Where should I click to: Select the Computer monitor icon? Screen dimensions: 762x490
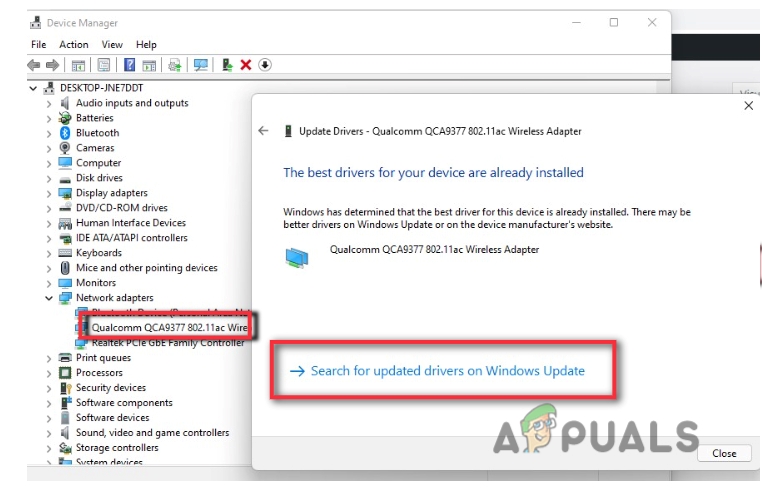(x=65, y=163)
